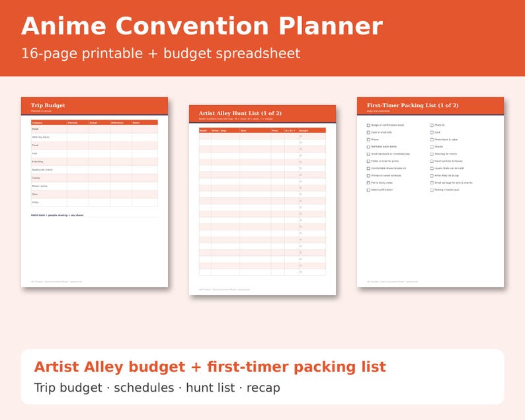Check the 'Phone' packing item box
The image size is (525, 420).
point(368,140)
